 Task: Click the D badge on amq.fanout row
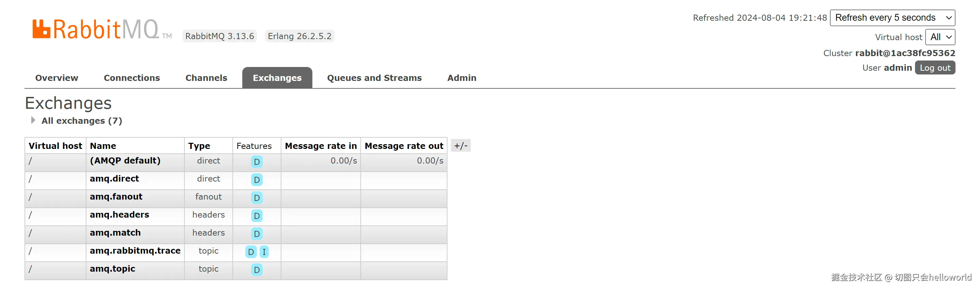(x=257, y=198)
